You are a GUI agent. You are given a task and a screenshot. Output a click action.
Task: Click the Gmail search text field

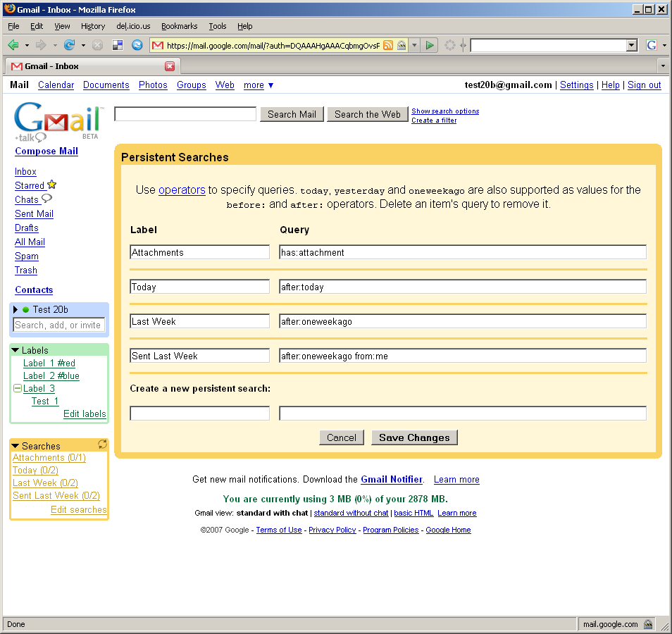(185, 114)
